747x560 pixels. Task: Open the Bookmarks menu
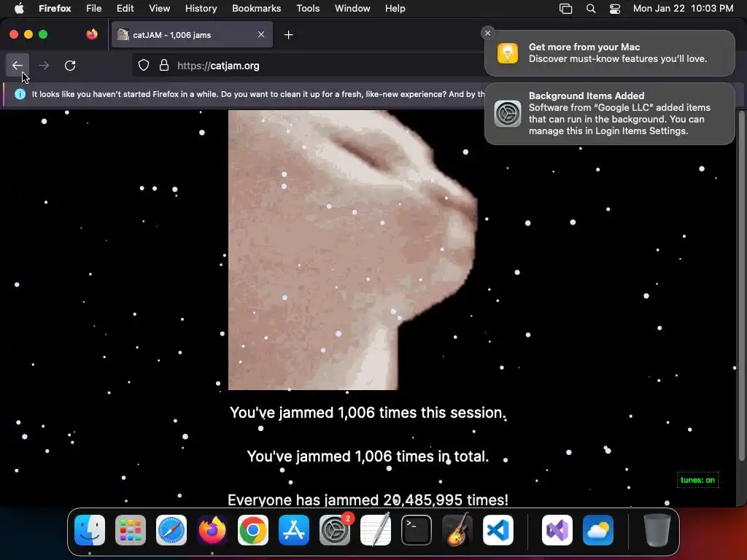[x=256, y=8]
